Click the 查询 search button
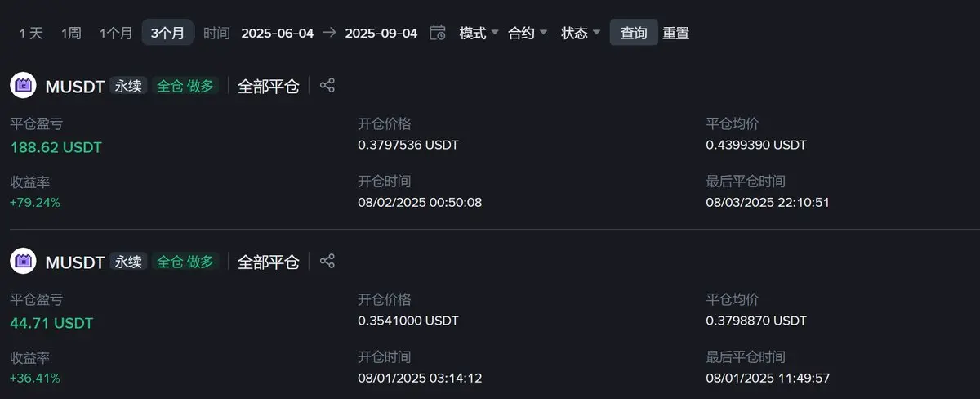The width and height of the screenshot is (980, 399). coord(634,33)
